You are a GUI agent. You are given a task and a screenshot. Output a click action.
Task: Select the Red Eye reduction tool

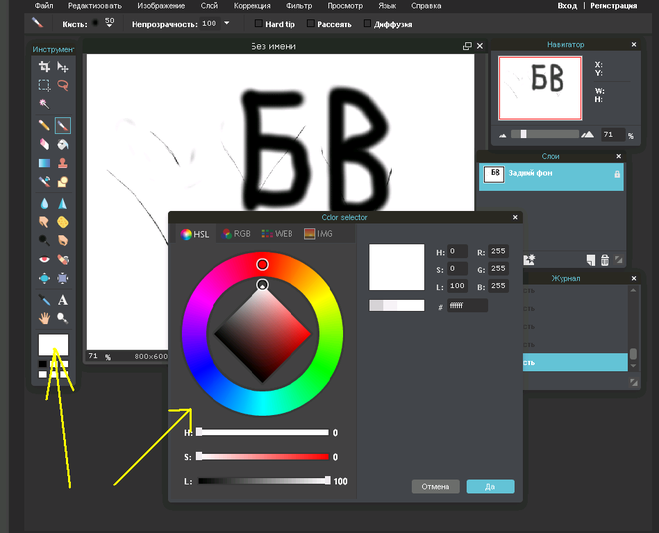click(44, 259)
